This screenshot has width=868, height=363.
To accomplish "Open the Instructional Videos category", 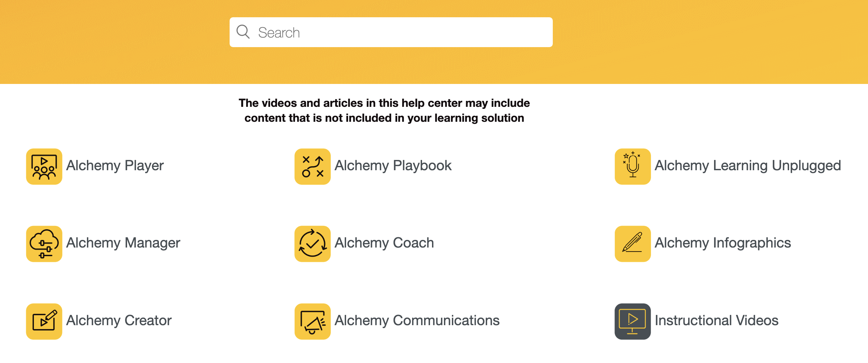I will pos(716,320).
